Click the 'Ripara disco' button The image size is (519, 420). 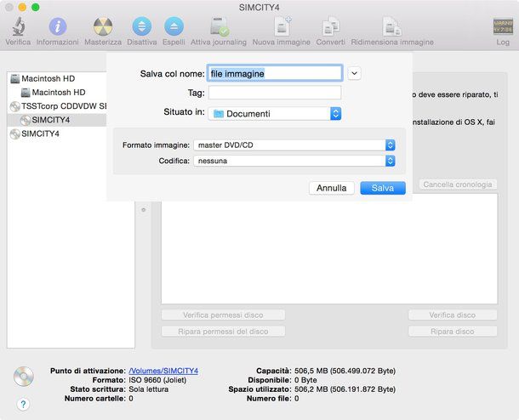453,331
